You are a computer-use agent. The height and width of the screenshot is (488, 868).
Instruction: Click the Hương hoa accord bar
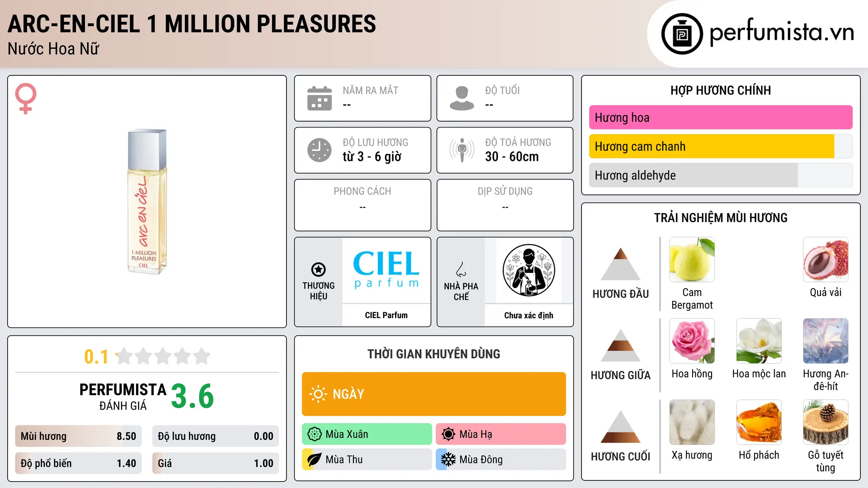[721, 117]
